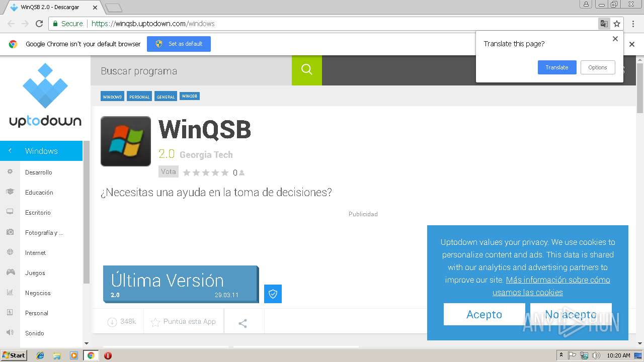Click the Fotografía camera icon
The height and width of the screenshot is (362, 644).
click(10, 232)
